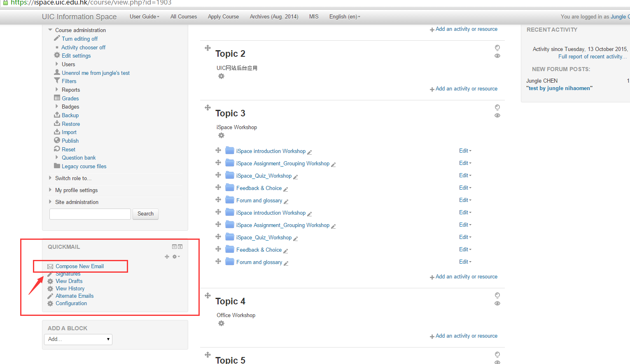Click the administration search text field
This screenshot has height=364, width=630.
[90, 214]
